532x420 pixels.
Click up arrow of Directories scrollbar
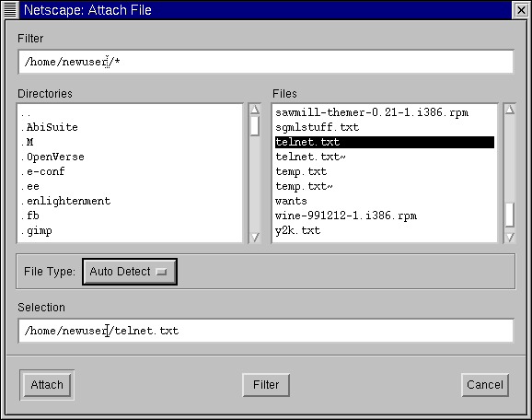pos(255,110)
